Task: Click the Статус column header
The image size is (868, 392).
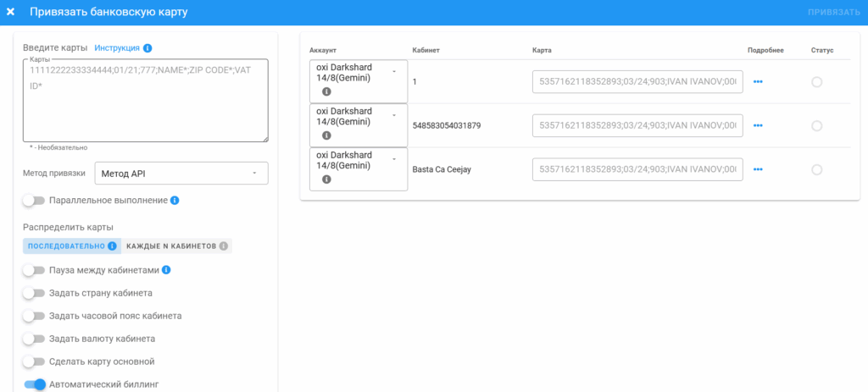Action: pyautogui.click(x=822, y=50)
